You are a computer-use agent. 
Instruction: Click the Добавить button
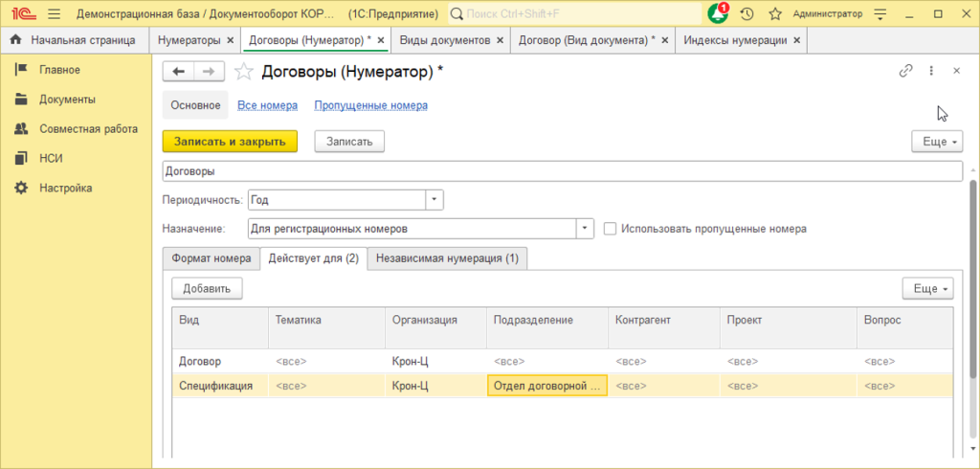click(207, 288)
